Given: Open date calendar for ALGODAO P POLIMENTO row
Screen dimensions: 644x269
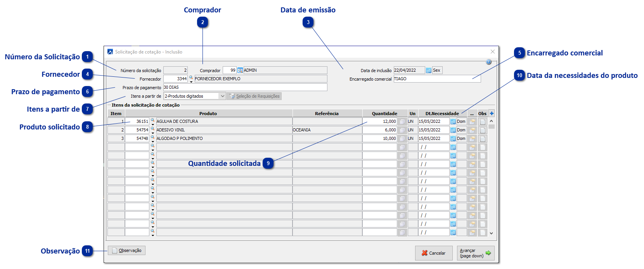Looking at the screenshot, I should pyautogui.click(x=453, y=138).
